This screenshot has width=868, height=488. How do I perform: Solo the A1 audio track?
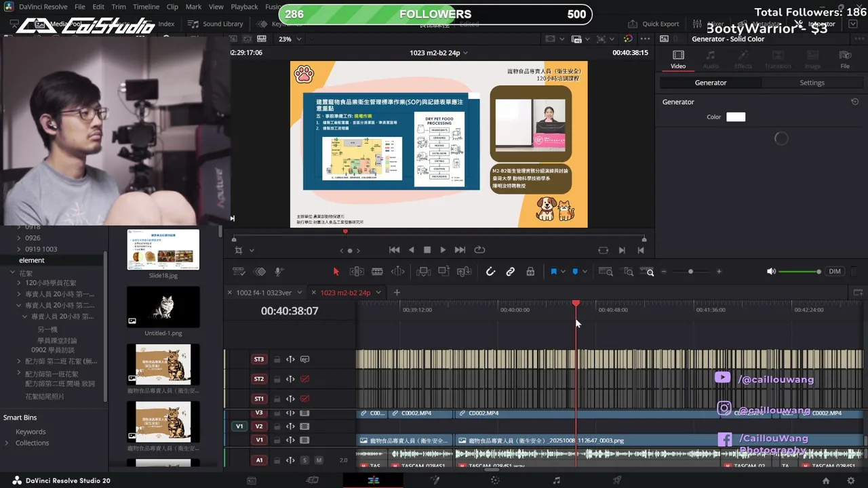[x=304, y=460]
